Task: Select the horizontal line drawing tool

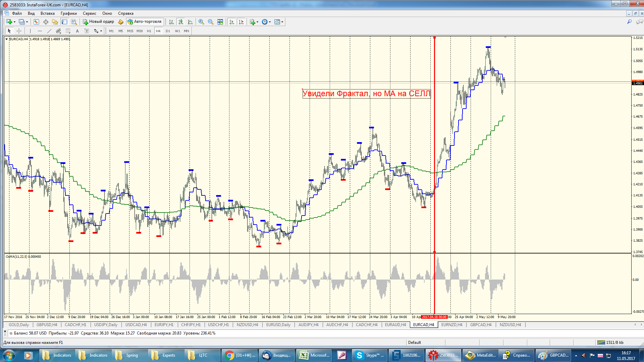Action: click(40, 31)
